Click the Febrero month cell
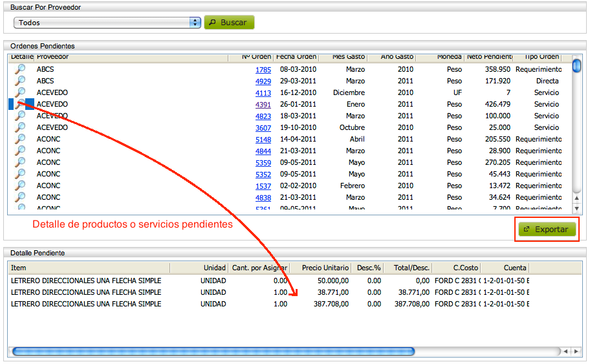This screenshot has width=590, height=364. 352,186
